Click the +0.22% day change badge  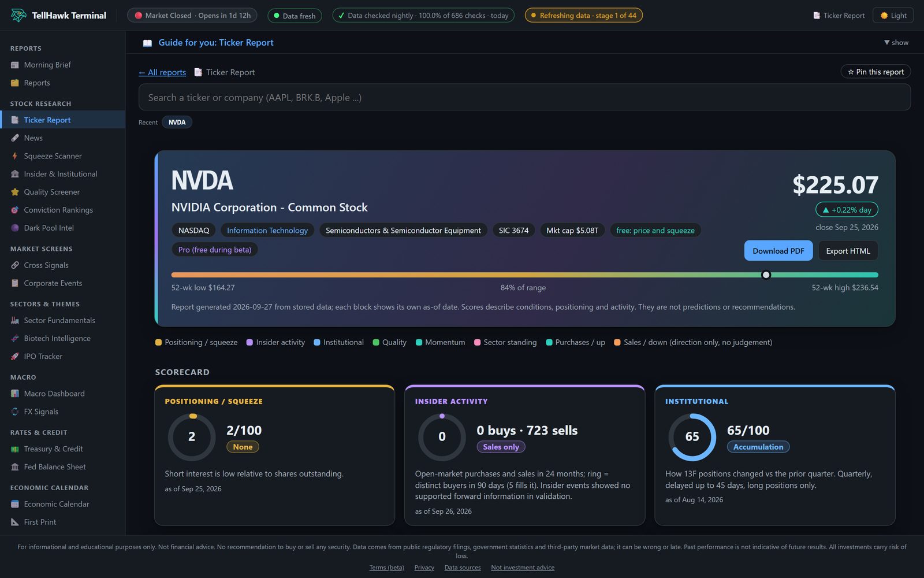click(x=847, y=210)
